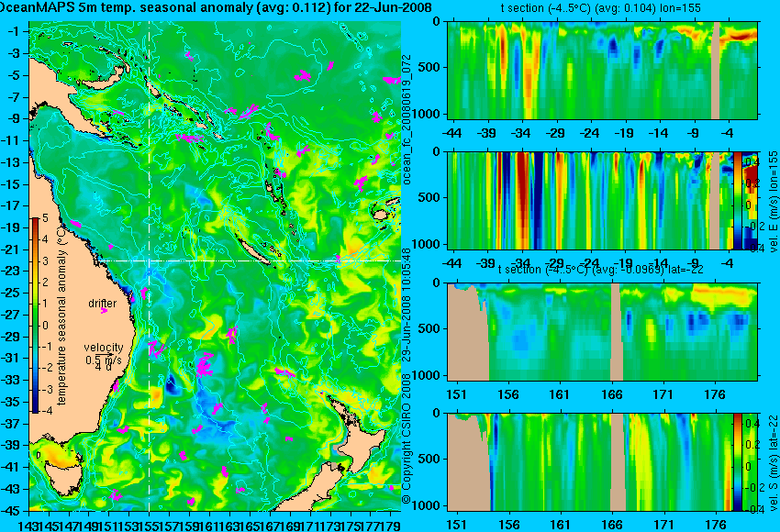Click the 'drifter' legend label
780x532 pixels.
coord(103,303)
